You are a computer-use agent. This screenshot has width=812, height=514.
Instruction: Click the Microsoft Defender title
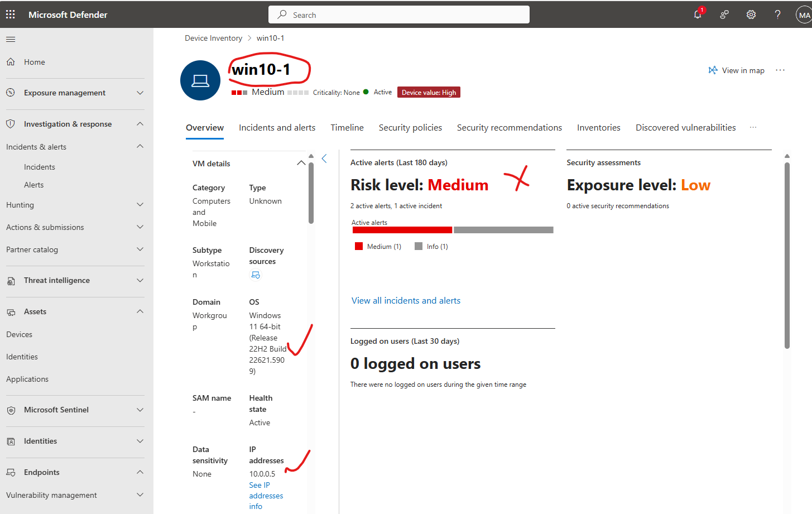68,15
